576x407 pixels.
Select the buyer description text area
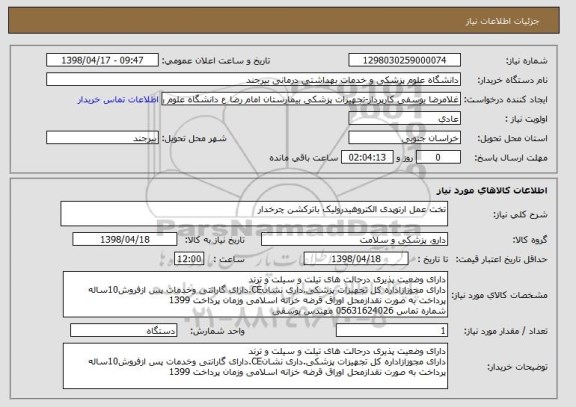tap(255, 366)
